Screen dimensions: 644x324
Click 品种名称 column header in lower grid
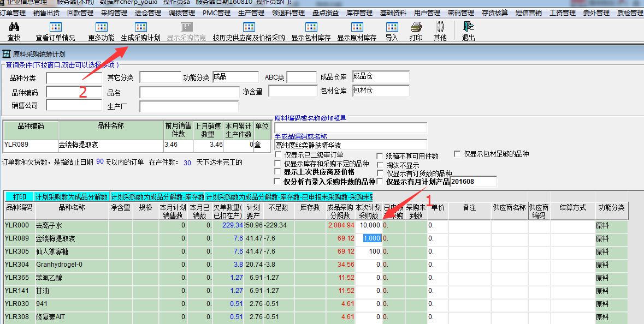click(72, 211)
